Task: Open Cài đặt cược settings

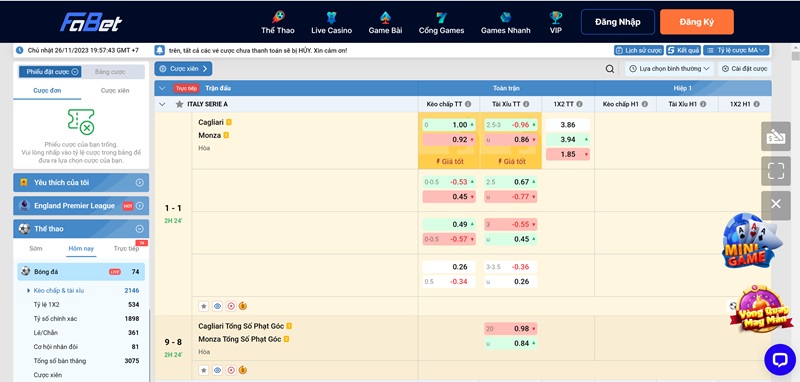Action: pos(744,68)
